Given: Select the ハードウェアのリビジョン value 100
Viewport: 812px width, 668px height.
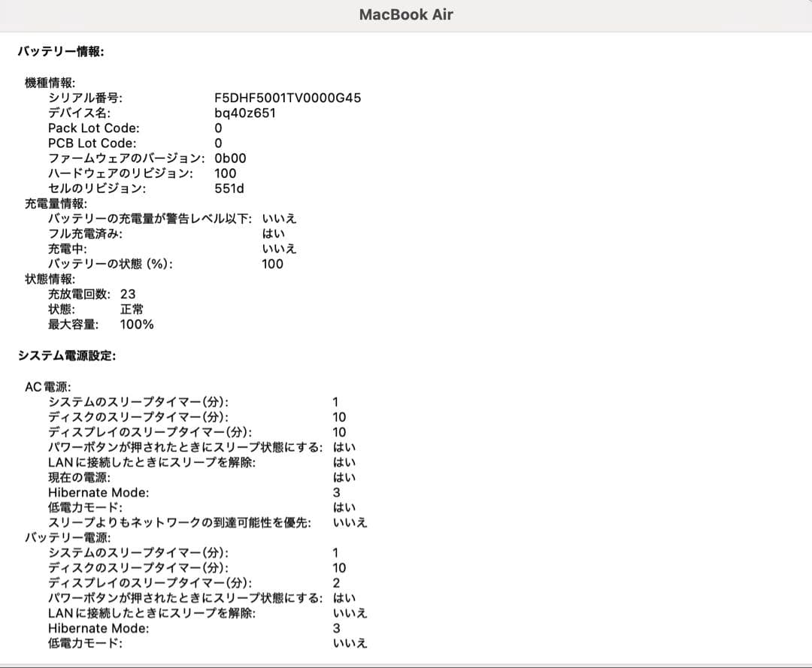Looking at the screenshot, I should click(227, 174).
